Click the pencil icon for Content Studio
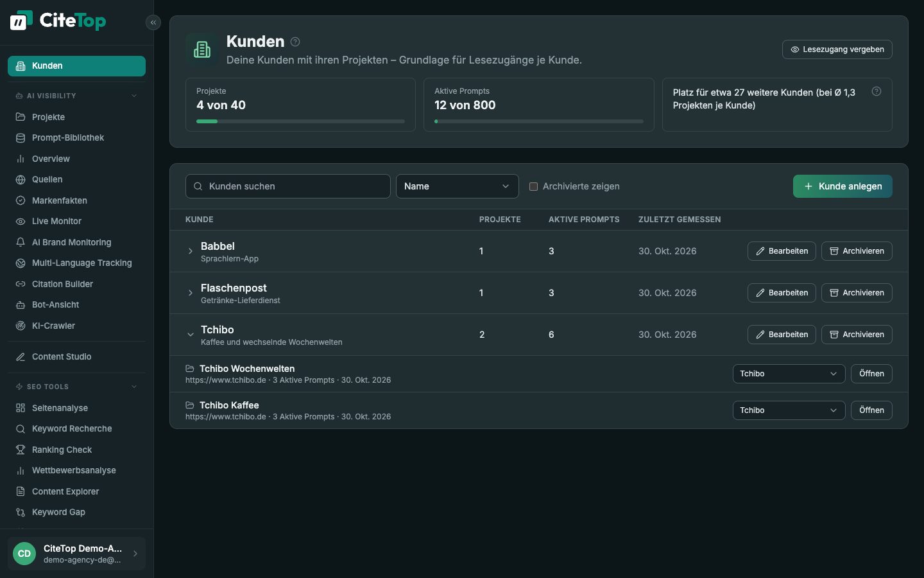Screen dimensions: 924x578 coord(21,356)
